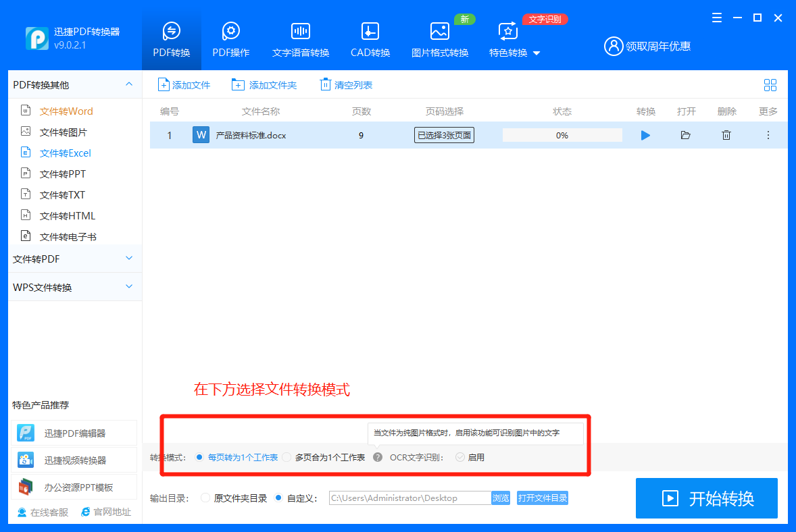Select 多页合为1个工作表 radio option

pos(287,458)
